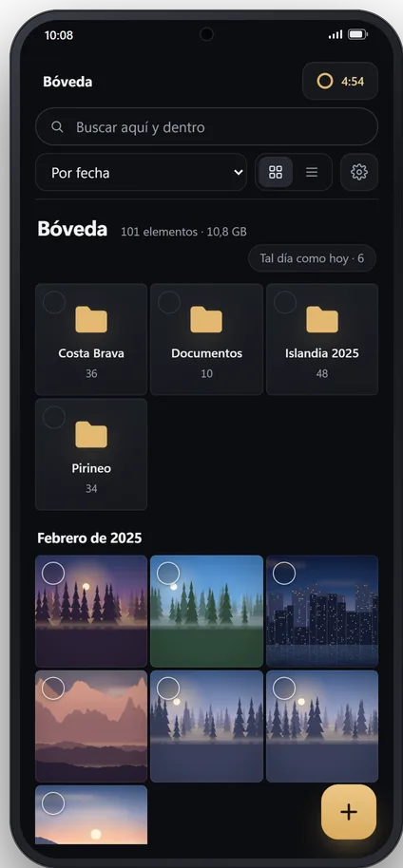Screen dimensions: 403x868
Task: Click the magnifier icon in search bar
Action: (x=57, y=126)
